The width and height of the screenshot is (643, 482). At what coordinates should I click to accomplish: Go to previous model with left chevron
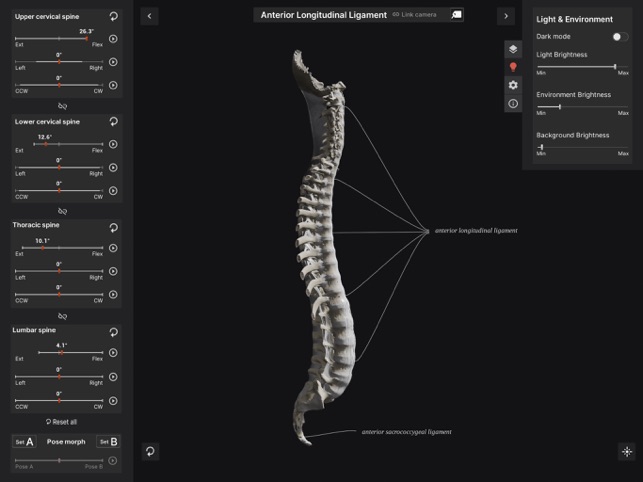point(150,16)
